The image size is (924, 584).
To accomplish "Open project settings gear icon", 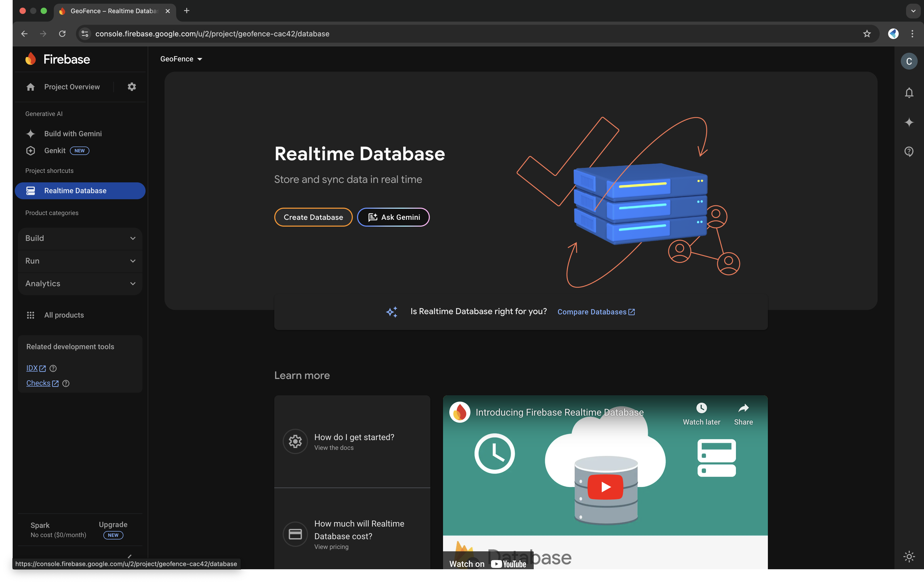I will (132, 87).
